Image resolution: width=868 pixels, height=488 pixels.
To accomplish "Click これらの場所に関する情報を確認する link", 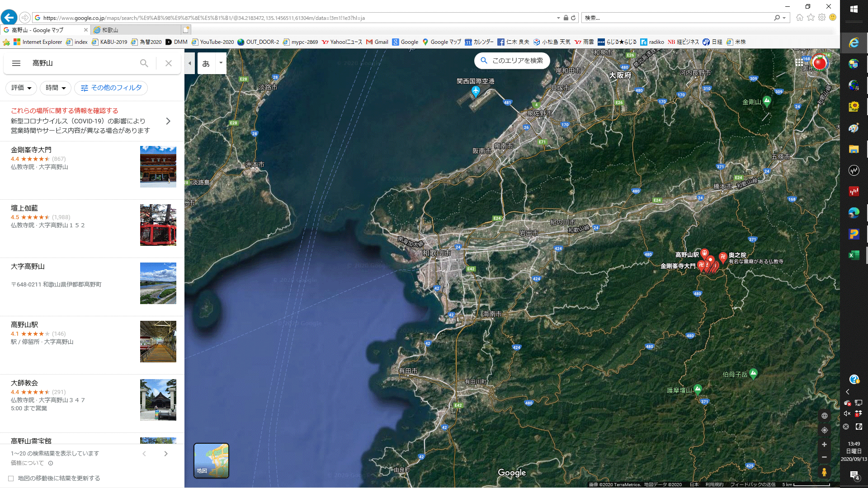I will point(65,111).
